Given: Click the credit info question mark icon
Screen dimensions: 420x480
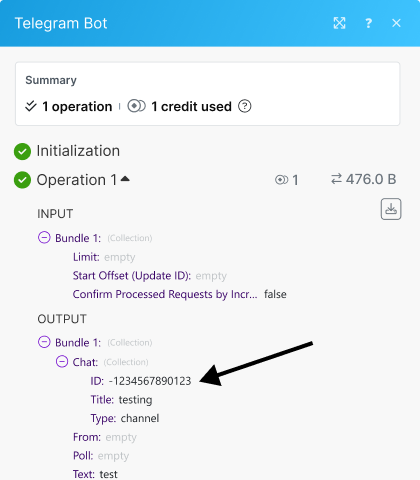Looking at the screenshot, I should (x=244, y=106).
